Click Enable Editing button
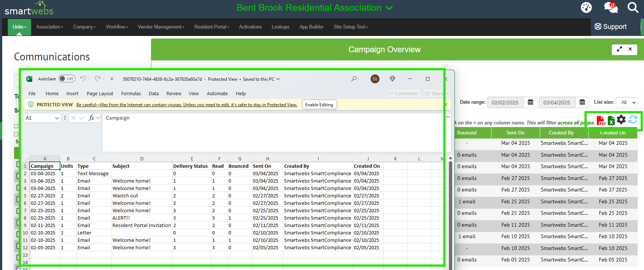This screenshot has width=644, height=270. click(x=319, y=105)
